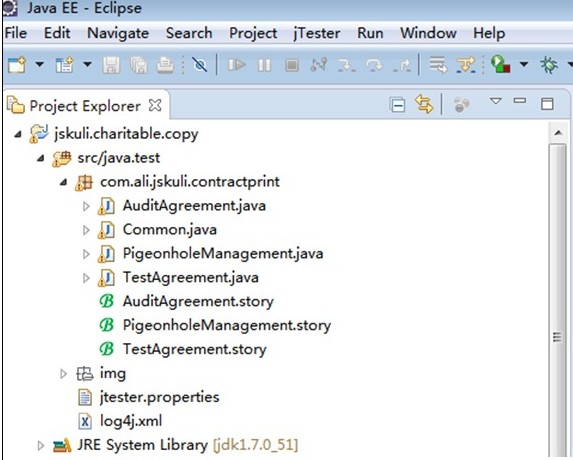
Task: Maximize the Project Explorer view
Action: click(x=547, y=104)
